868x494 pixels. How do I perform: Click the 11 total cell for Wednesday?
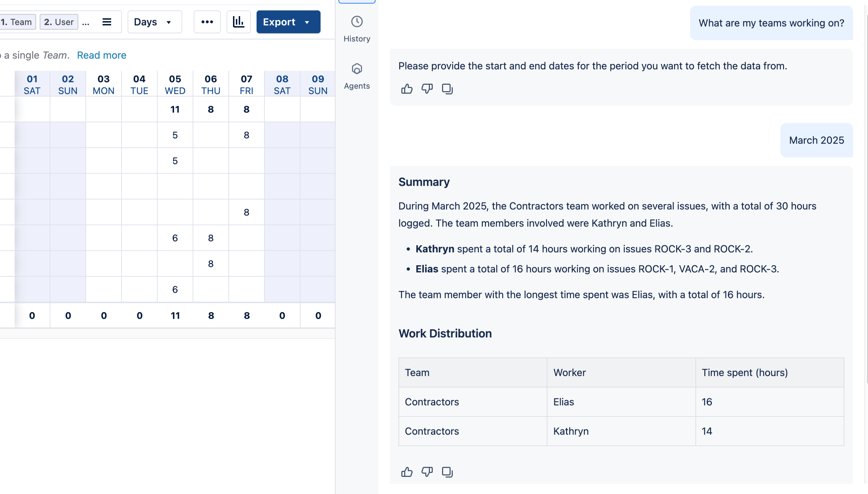pyautogui.click(x=175, y=315)
